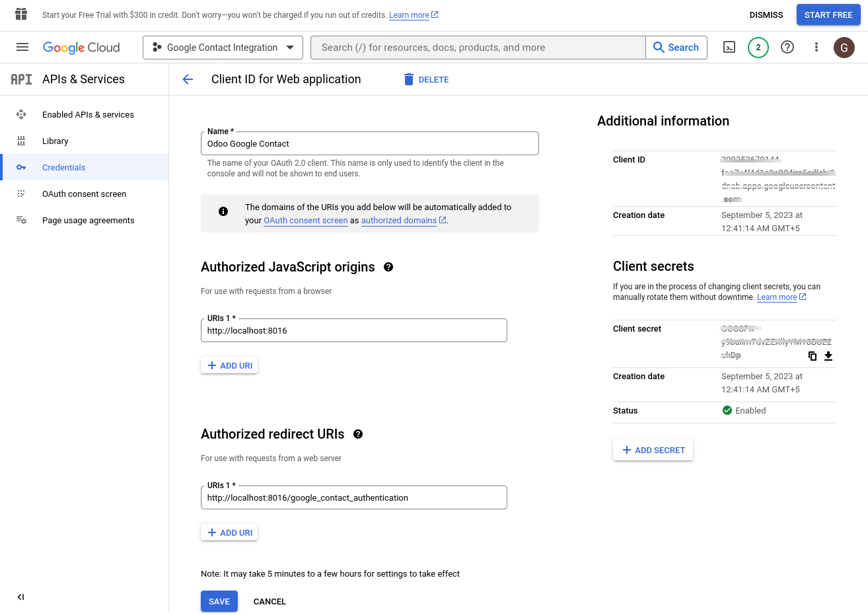This screenshot has height=615, width=868.
Task: Open the Cloud Shell terminal icon
Action: pyautogui.click(x=729, y=48)
